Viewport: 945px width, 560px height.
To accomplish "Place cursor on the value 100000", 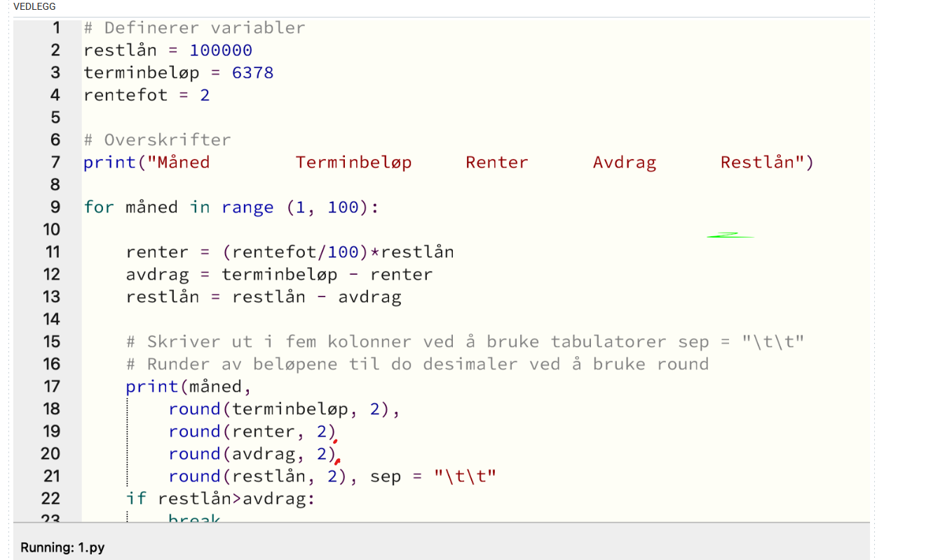I will (x=221, y=50).
